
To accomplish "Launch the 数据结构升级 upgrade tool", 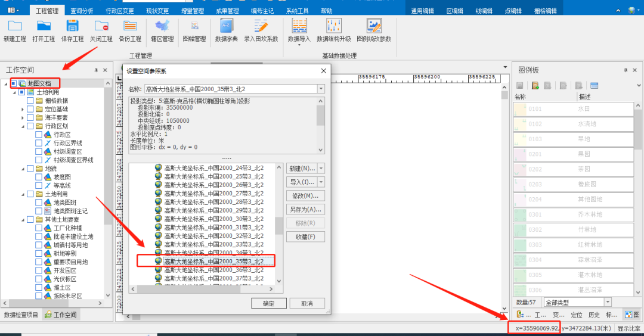I will (x=333, y=26).
